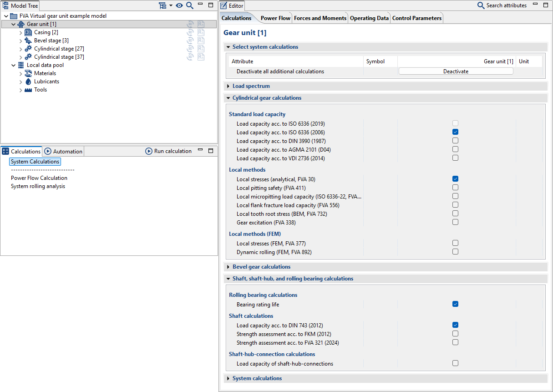Click the Lubricants droplet icon

click(28, 81)
